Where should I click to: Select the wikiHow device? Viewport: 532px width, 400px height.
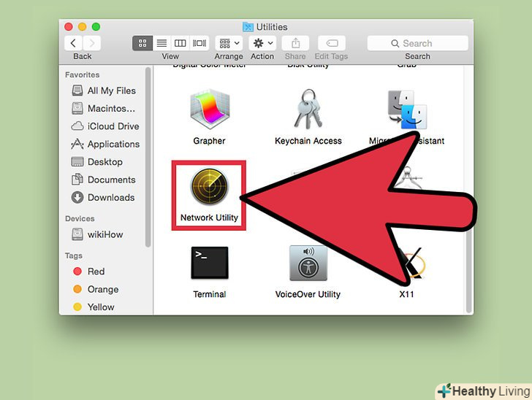[x=97, y=234]
